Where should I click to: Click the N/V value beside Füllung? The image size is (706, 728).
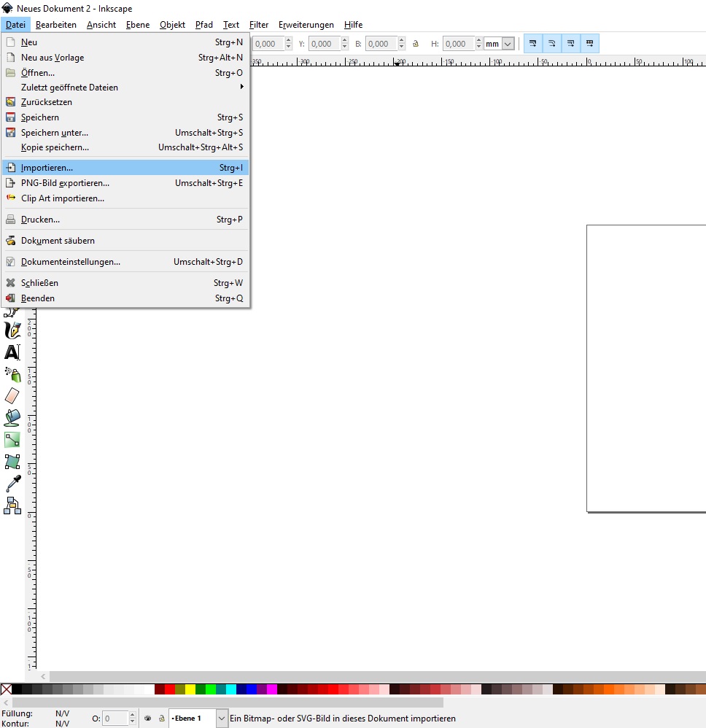[x=62, y=713]
